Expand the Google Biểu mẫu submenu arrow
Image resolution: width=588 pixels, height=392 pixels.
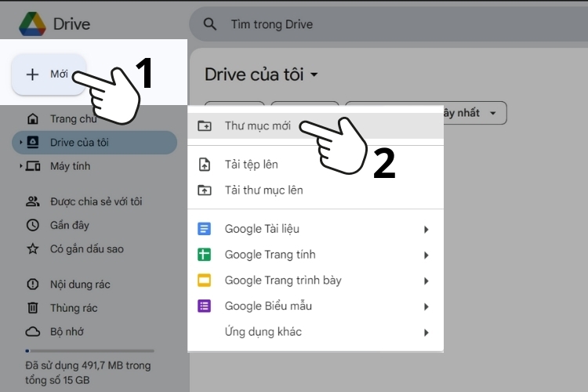click(x=426, y=307)
